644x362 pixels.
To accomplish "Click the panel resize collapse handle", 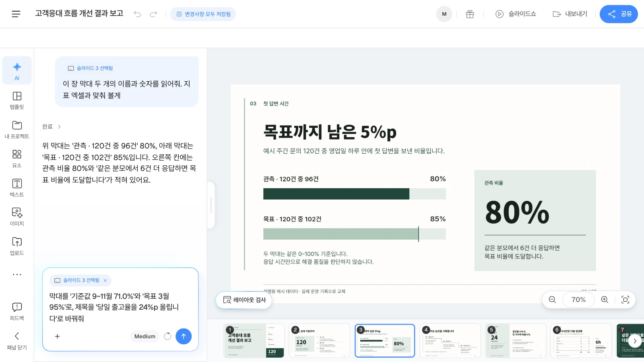I will 211,205.
